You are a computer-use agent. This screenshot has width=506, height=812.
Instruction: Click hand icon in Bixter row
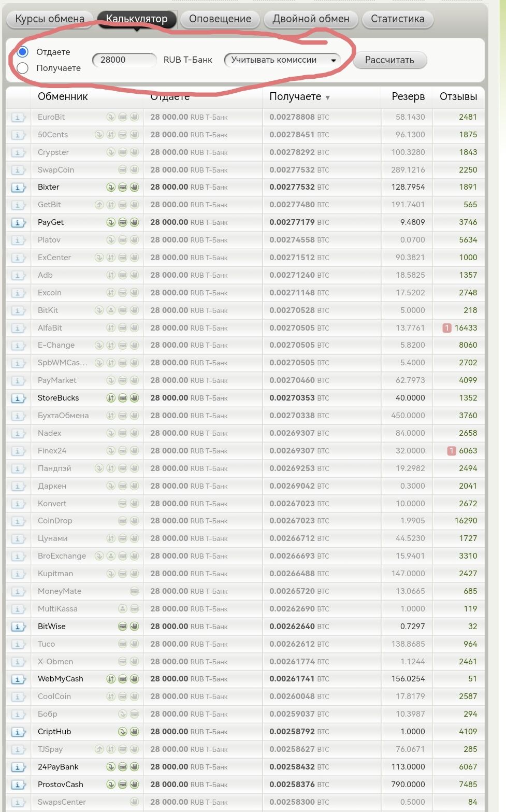[134, 187]
